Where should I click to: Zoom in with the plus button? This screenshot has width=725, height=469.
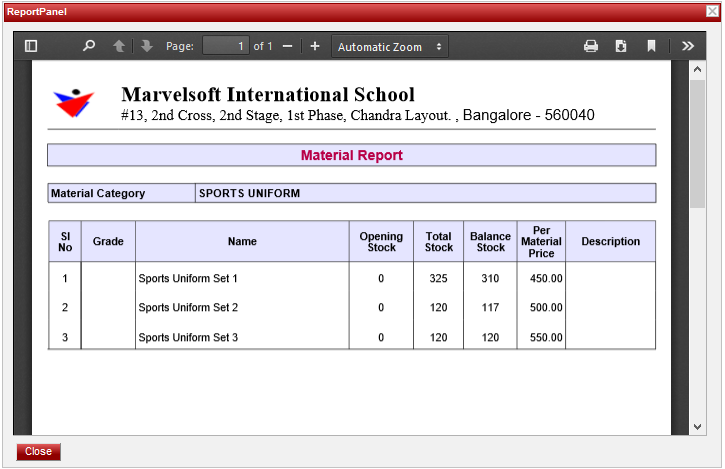point(315,46)
